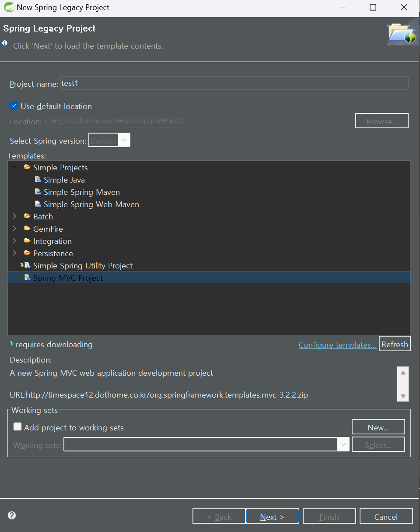Expand the Persistence templates node

pyautogui.click(x=14, y=253)
